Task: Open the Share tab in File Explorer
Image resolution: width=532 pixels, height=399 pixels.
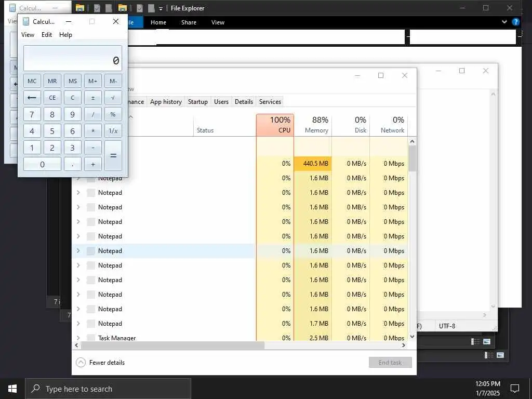Action: 189,22
